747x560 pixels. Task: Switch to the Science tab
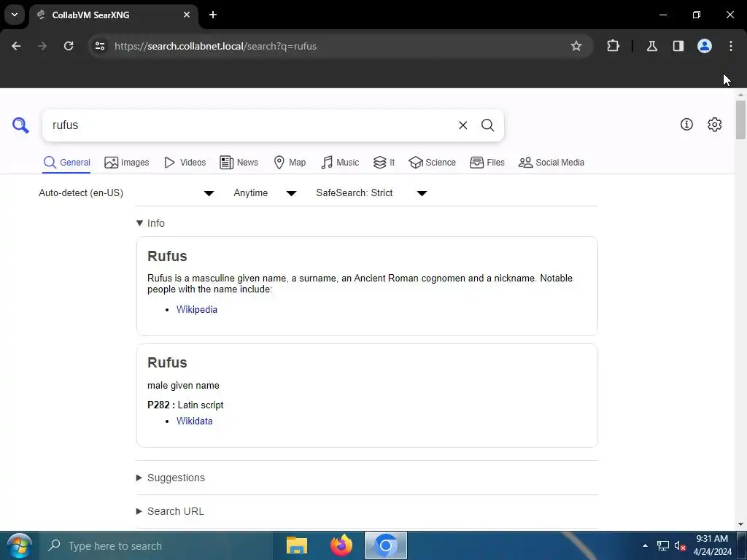click(432, 163)
